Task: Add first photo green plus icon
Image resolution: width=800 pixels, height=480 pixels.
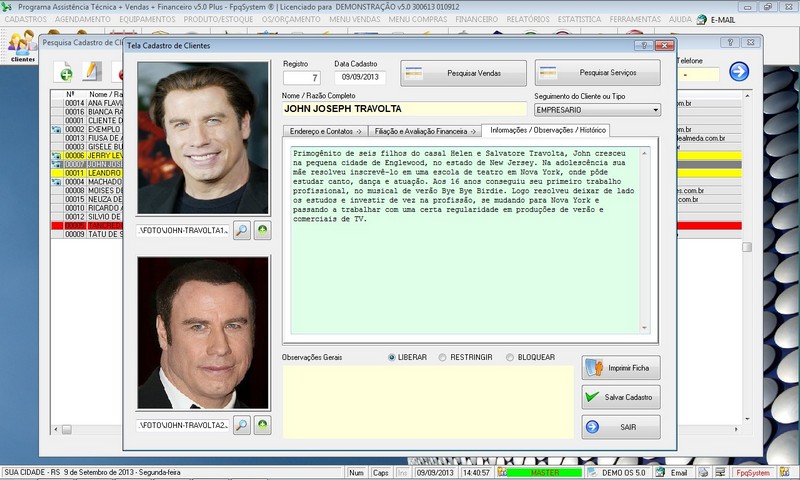Action: pyautogui.click(x=262, y=231)
